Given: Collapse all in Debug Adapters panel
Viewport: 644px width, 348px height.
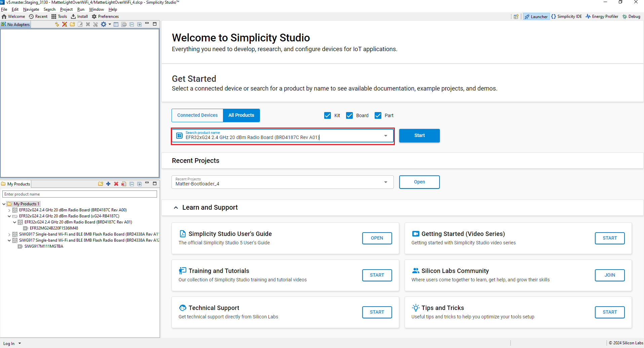Looking at the screenshot, I should pyautogui.click(x=132, y=24).
